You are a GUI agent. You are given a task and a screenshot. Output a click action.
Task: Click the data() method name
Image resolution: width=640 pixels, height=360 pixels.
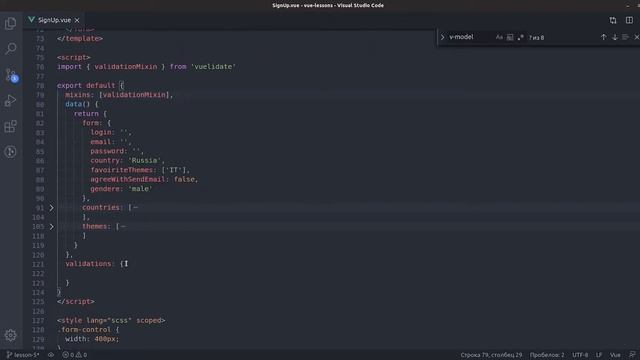73,104
